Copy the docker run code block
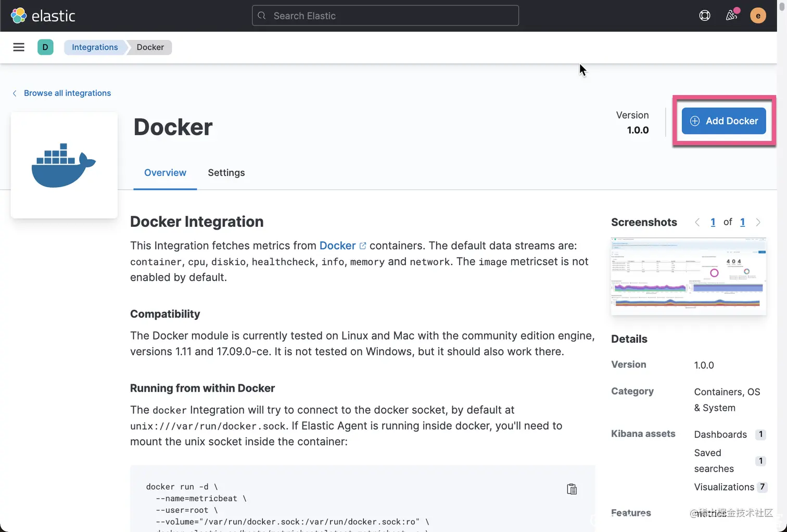The height and width of the screenshot is (532, 787). pyautogui.click(x=572, y=489)
